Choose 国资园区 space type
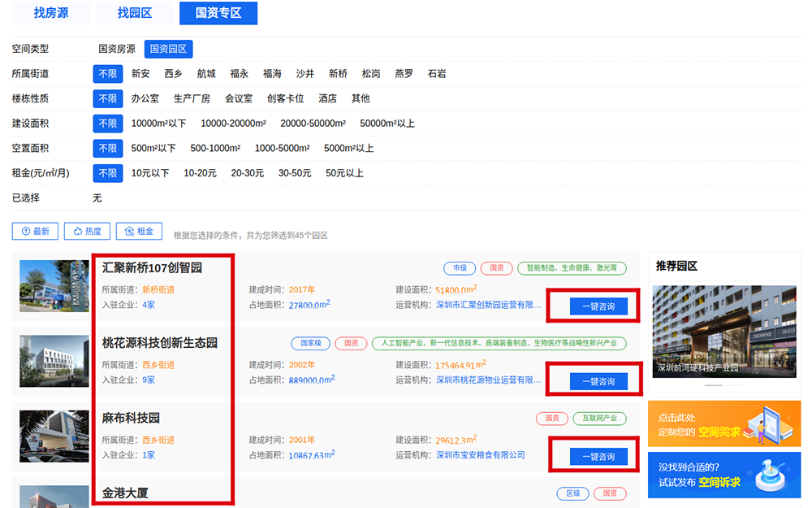Viewport: 812px width, 508px height. [x=168, y=49]
